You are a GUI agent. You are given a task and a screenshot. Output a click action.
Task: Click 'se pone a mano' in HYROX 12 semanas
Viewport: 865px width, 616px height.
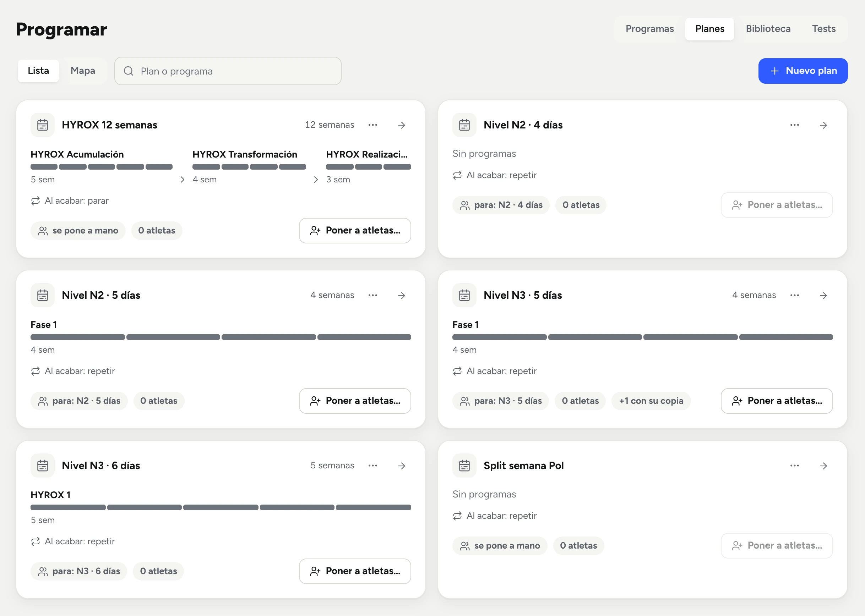tap(78, 231)
